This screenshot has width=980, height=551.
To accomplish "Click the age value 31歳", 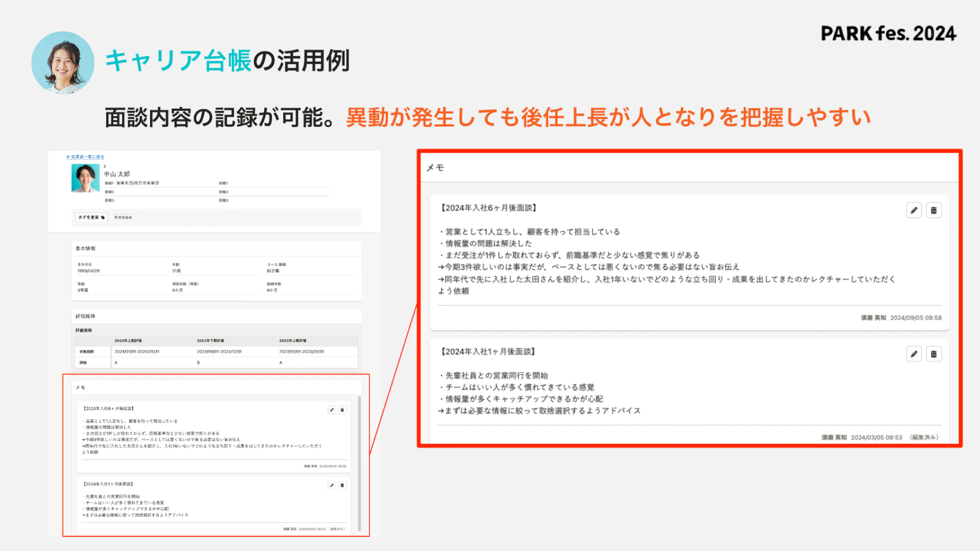I will click(x=176, y=271).
